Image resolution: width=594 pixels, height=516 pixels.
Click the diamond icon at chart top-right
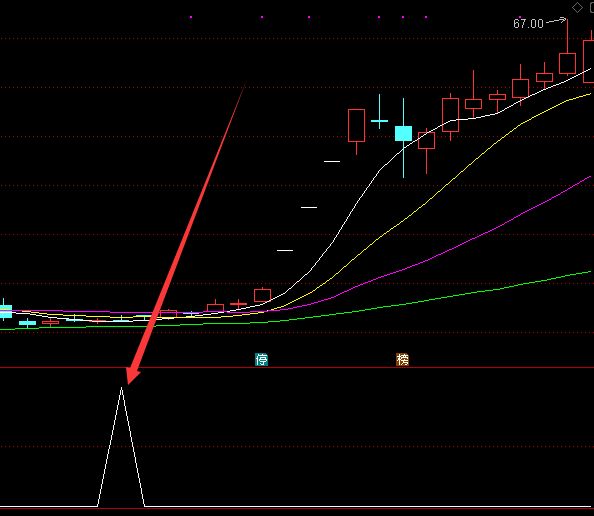(x=577, y=8)
